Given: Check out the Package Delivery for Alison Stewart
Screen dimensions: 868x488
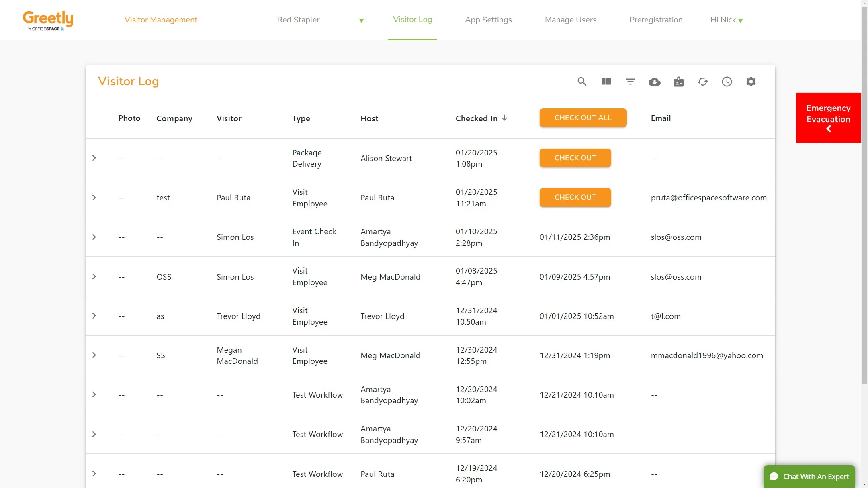Looking at the screenshot, I should tap(575, 158).
